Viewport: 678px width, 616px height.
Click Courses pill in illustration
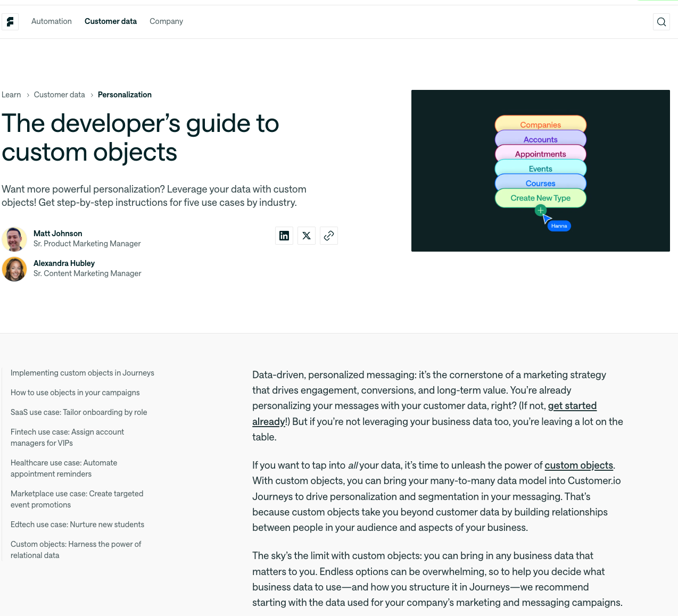541,183
